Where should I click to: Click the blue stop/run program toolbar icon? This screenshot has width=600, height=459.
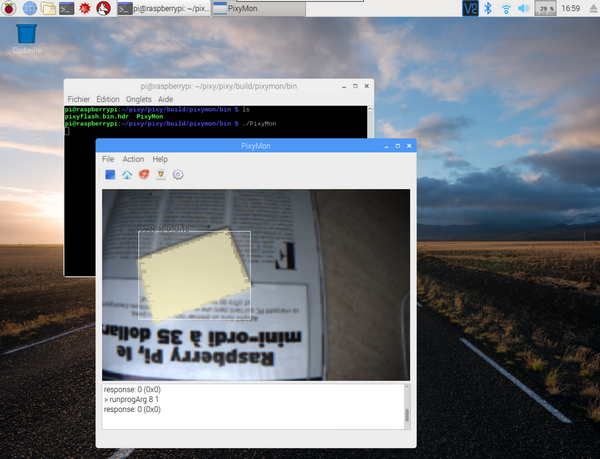click(x=110, y=175)
